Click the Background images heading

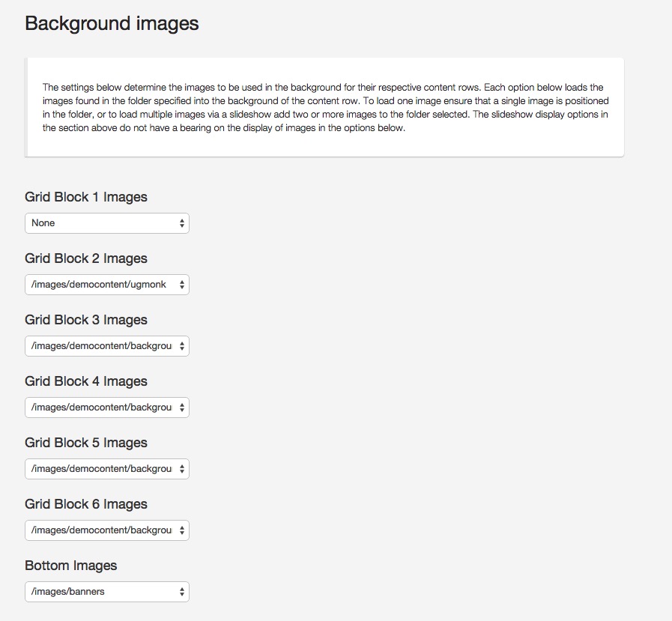(x=112, y=23)
